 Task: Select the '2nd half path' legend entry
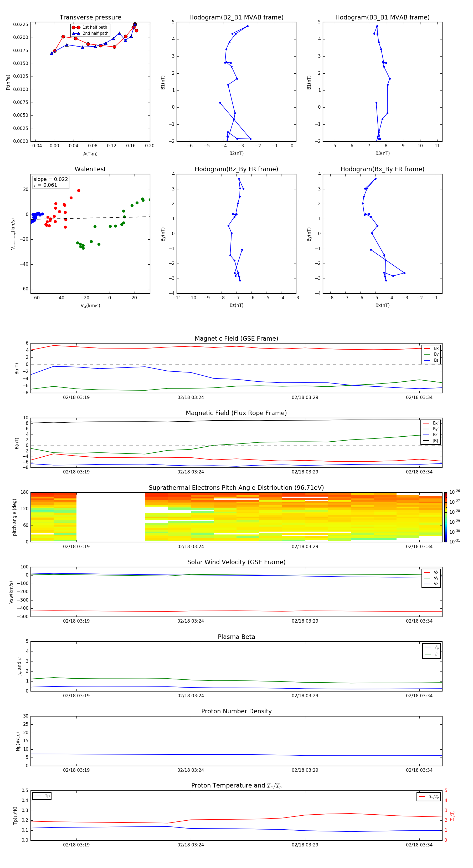click(90, 33)
